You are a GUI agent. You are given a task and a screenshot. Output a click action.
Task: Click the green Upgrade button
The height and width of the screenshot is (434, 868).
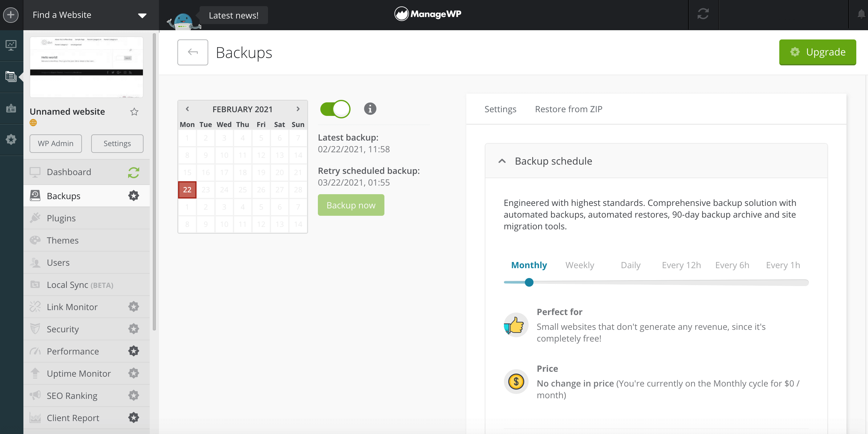(817, 52)
